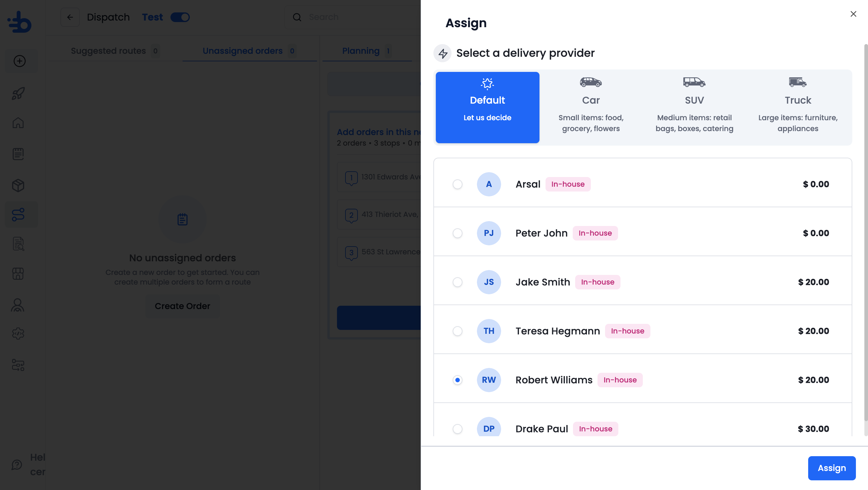Click the JS avatar for Jake Smith
The width and height of the screenshot is (868, 490).
(489, 282)
